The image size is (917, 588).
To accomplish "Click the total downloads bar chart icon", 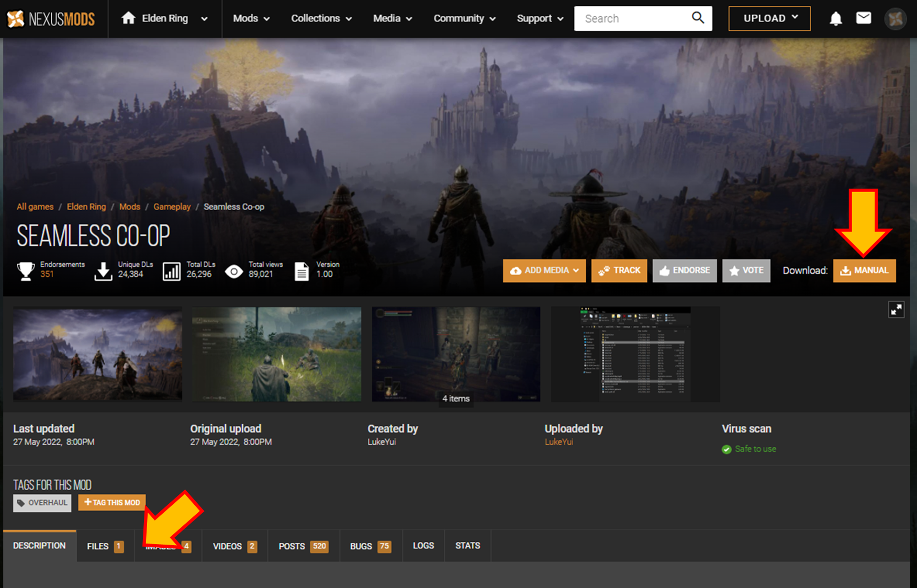I will (x=172, y=272).
